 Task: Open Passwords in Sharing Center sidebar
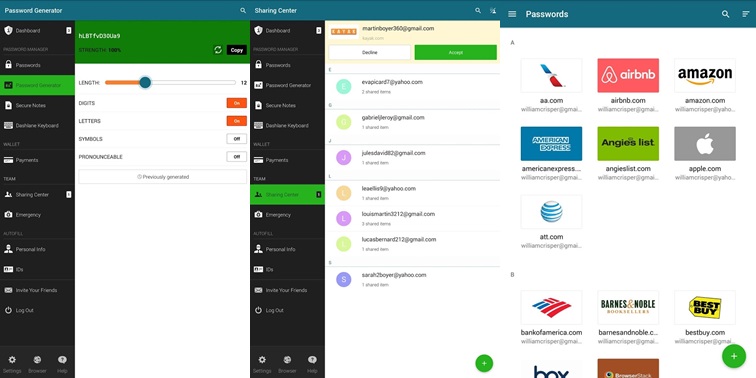click(287, 65)
